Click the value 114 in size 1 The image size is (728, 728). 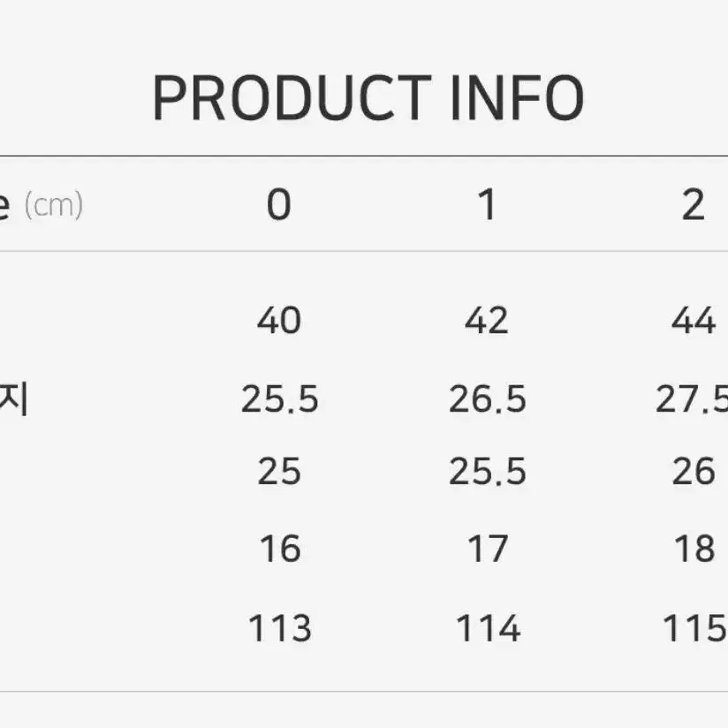pos(488,628)
